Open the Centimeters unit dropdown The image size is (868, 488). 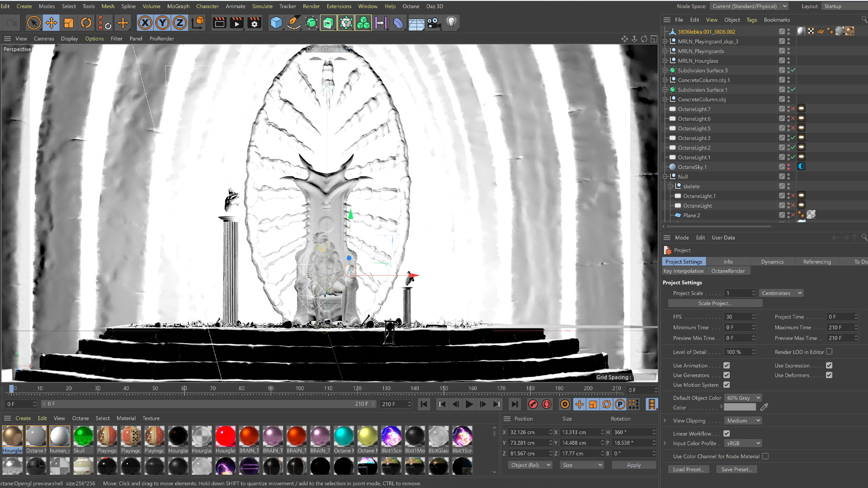[781, 293]
